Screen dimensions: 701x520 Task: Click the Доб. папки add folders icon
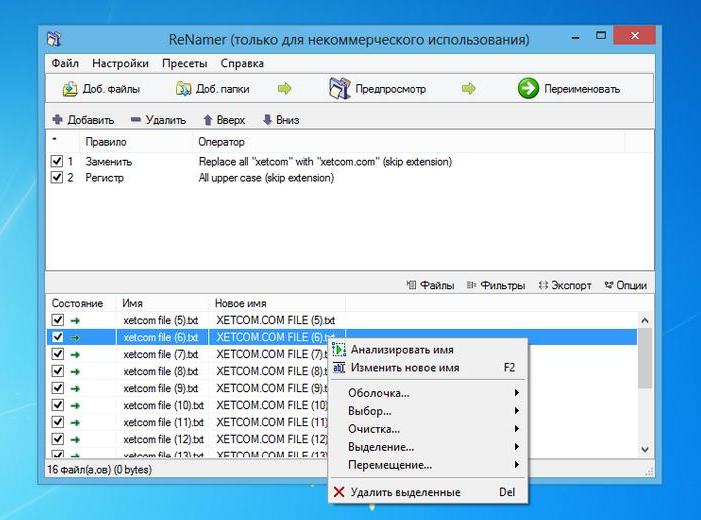coord(183,89)
